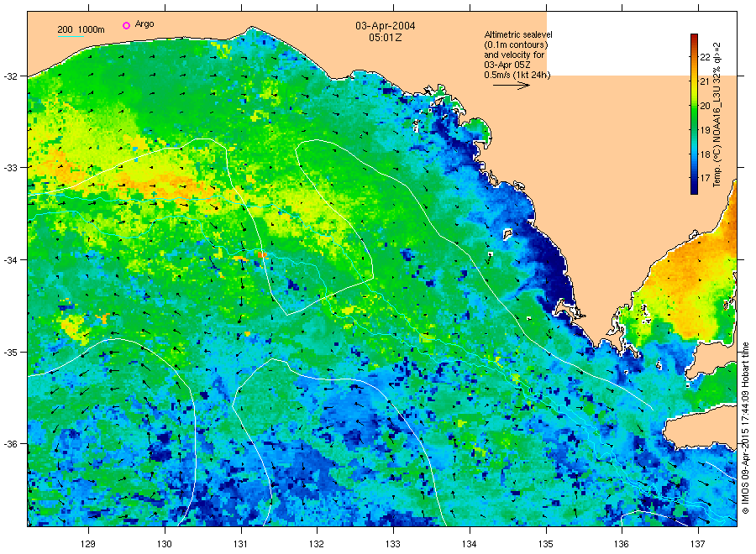Viewport: 756px width, 554px height.
Task: Click longitude label 133
Action: click(x=393, y=545)
